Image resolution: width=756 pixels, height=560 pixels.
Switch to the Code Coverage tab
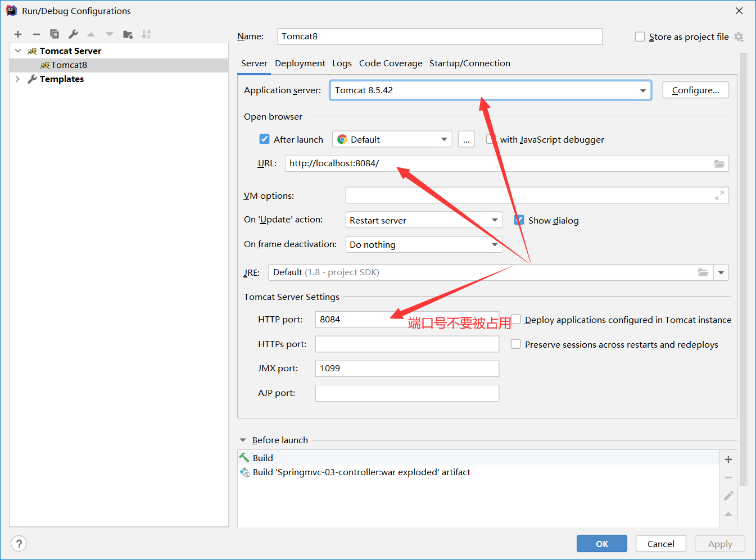click(x=391, y=63)
